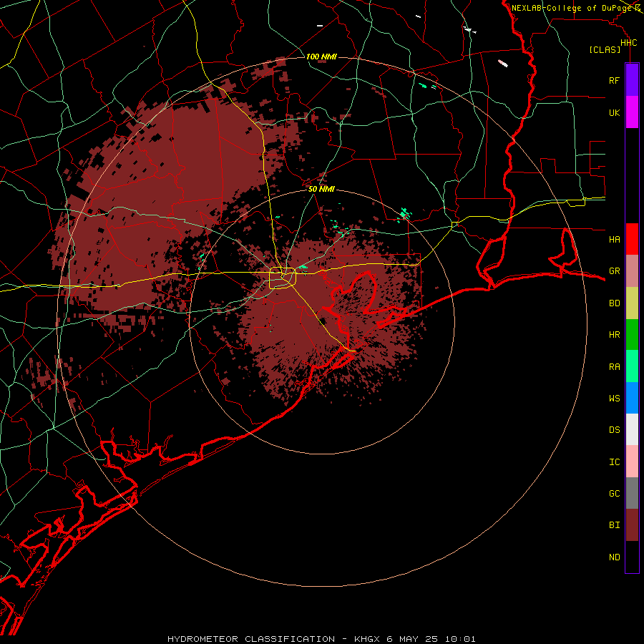The width and height of the screenshot is (644, 644).
Task: Click the 'HR' legend label
Action: click(614, 335)
